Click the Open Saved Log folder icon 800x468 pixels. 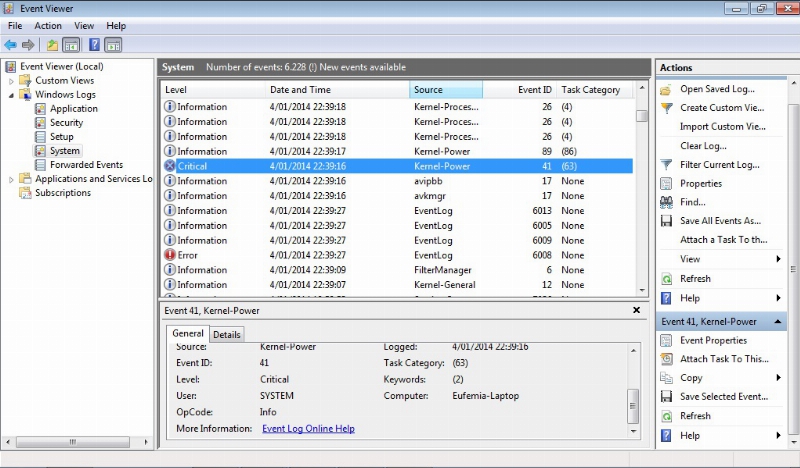point(666,89)
